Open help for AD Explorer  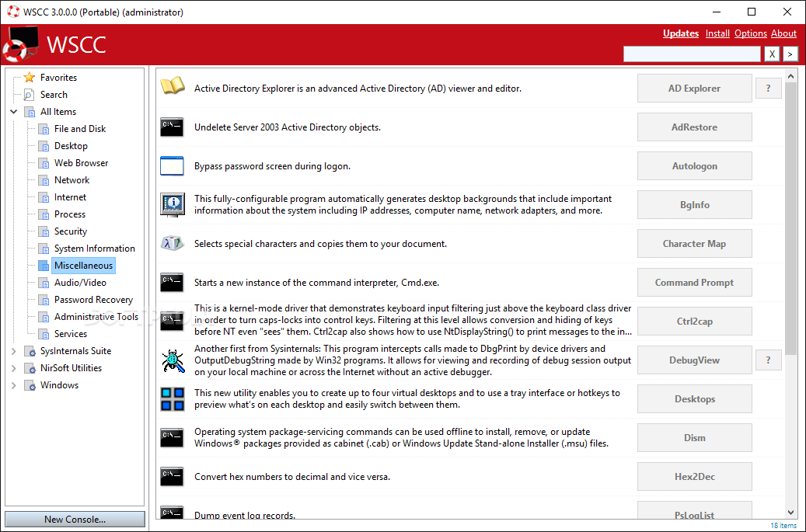click(769, 89)
